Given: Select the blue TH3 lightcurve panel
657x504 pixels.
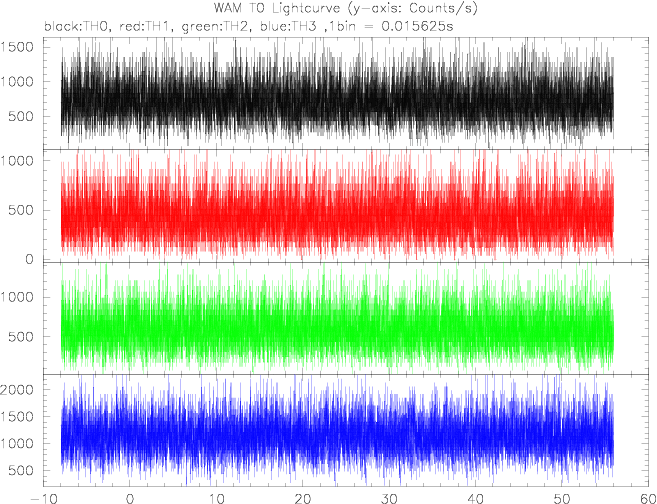Looking at the screenshot, I should click(346, 430).
